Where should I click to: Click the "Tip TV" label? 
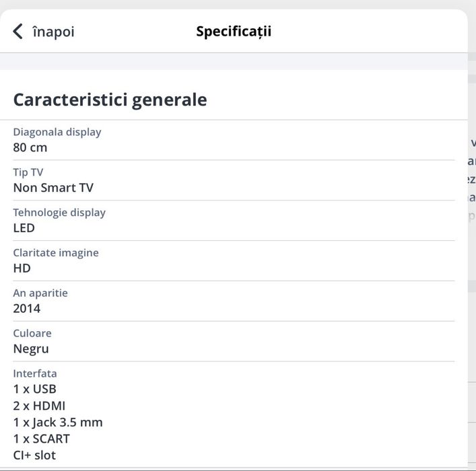click(x=28, y=172)
